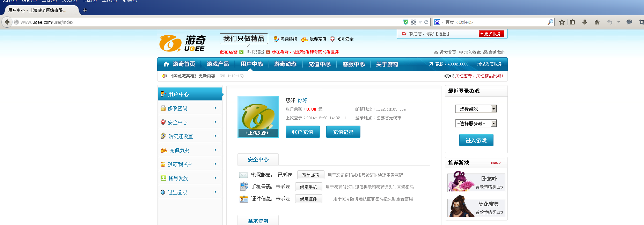Click the 绑定手机 button

[309, 187]
